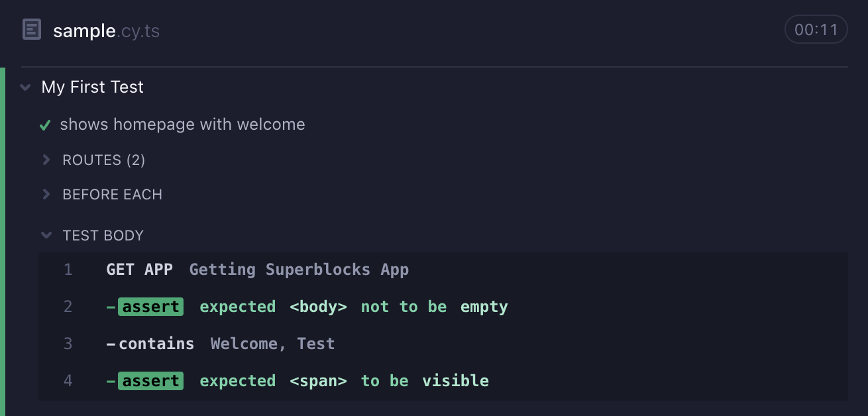
Task: Select the GET APP command entry
Action: click(140, 269)
